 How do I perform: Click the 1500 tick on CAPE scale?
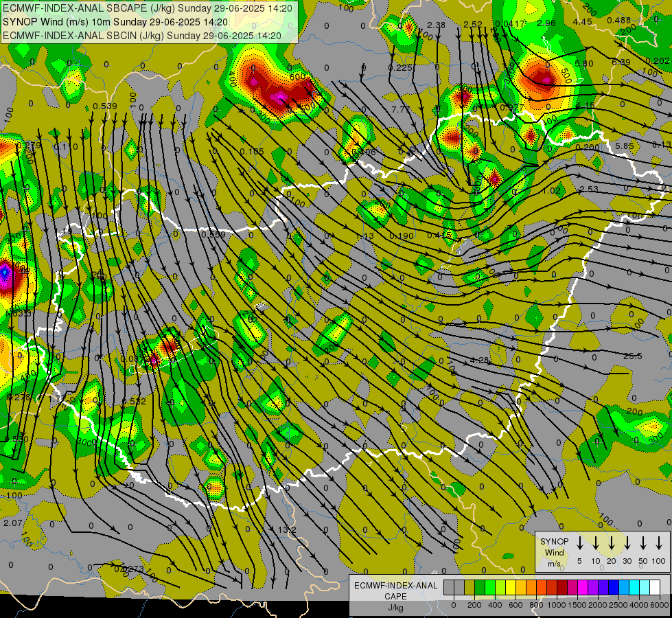coord(577,605)
